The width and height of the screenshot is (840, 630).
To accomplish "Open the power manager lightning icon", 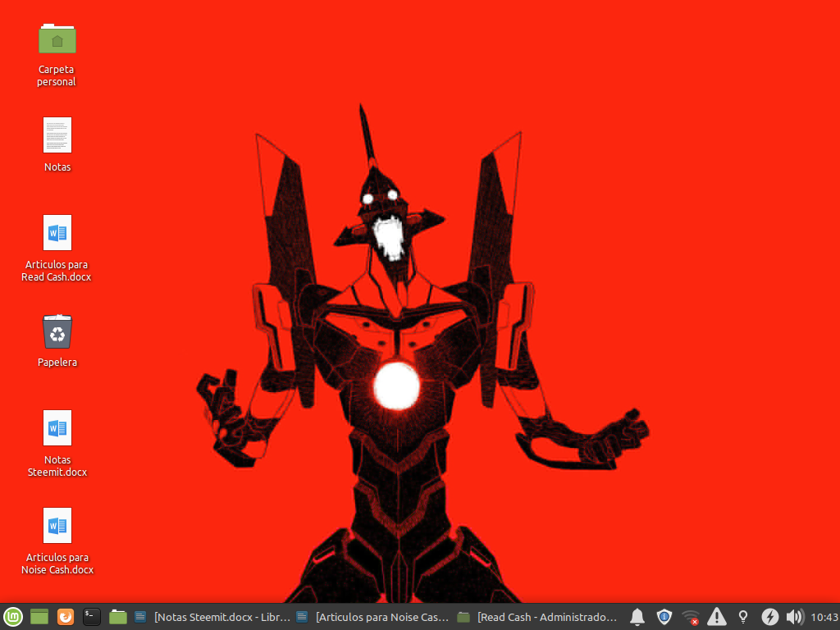I will pos(769,617).
